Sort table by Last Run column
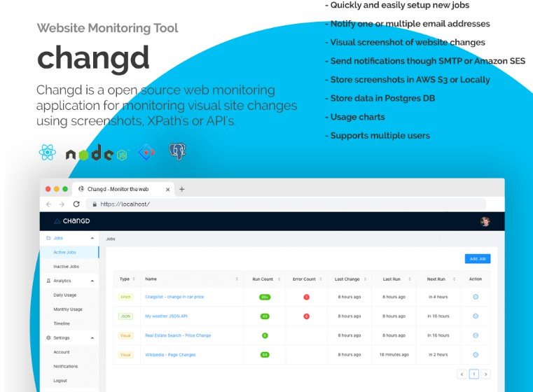Screen dimensions: 533x392 pos(410,279)
